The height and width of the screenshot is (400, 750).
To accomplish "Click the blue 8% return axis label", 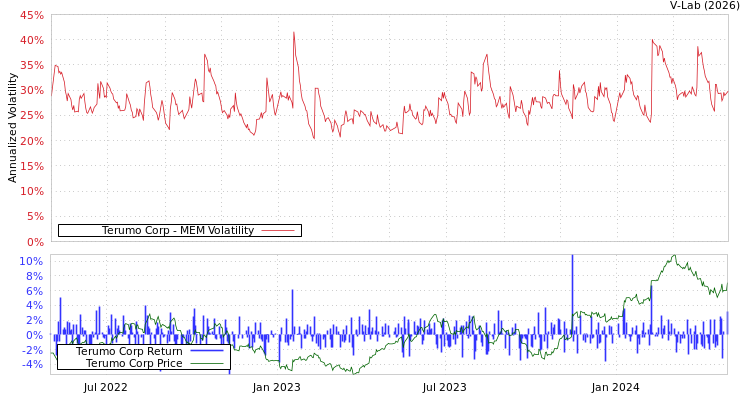I will [x=34, y=276].
